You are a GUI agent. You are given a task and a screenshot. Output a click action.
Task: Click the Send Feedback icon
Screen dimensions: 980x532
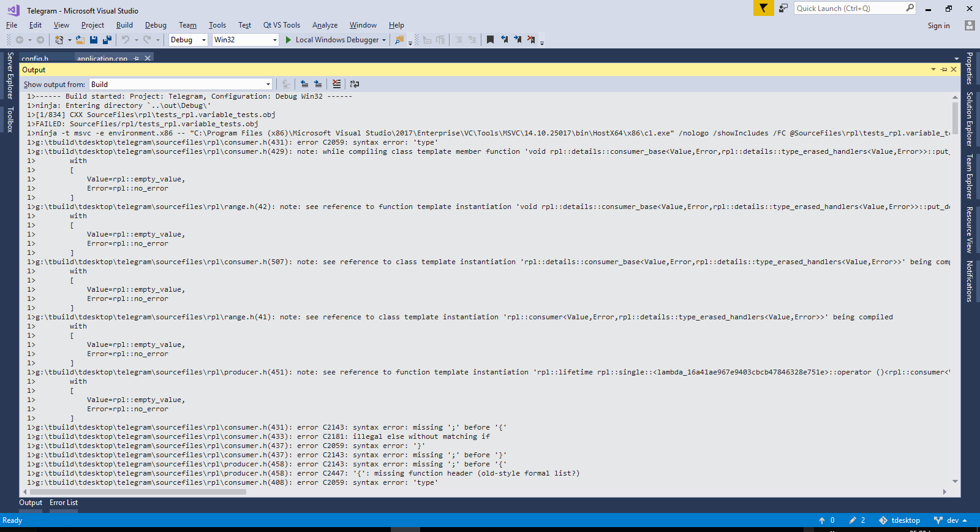point(783,8)
